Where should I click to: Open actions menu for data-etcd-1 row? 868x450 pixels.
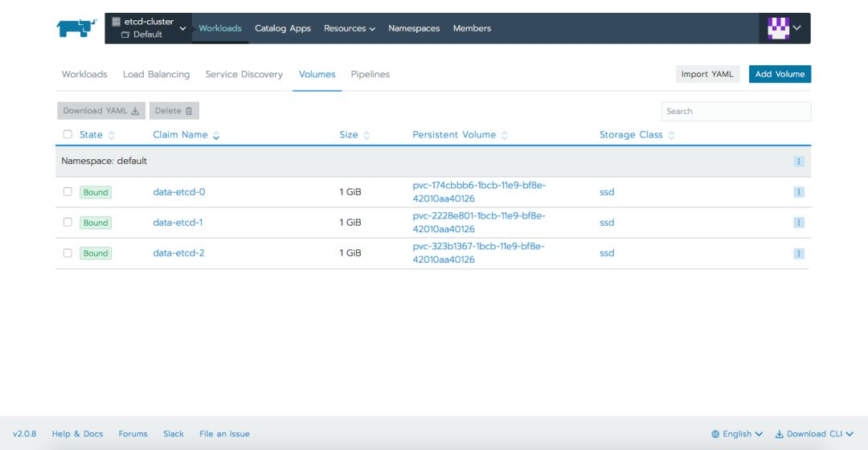[798, 223]
